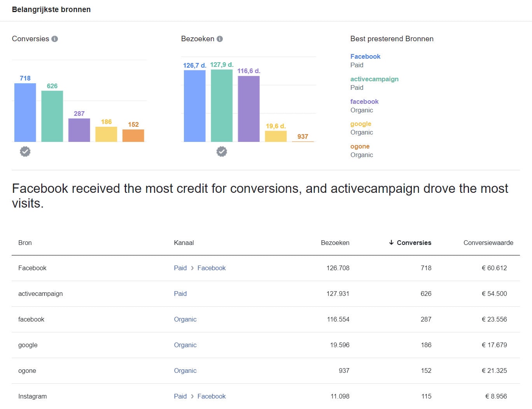Click the Belangrijkste bronnen panel title
The width and height of the screenshot is (532, 409).
pyautogui.click(x=51, y=10)
